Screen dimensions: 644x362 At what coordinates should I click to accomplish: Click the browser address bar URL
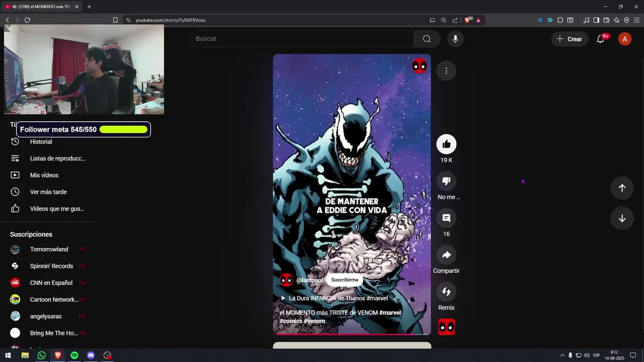click(x=171, y=20)
